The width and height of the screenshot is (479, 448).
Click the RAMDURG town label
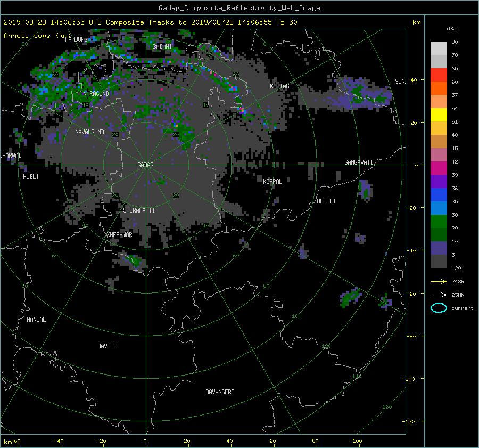click(76, 39)
